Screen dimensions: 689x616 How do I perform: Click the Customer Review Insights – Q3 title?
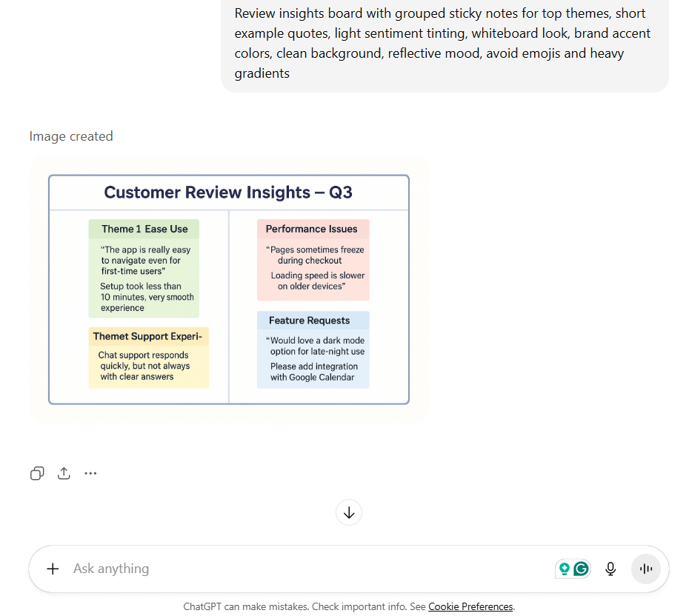(x=228, y=192)
